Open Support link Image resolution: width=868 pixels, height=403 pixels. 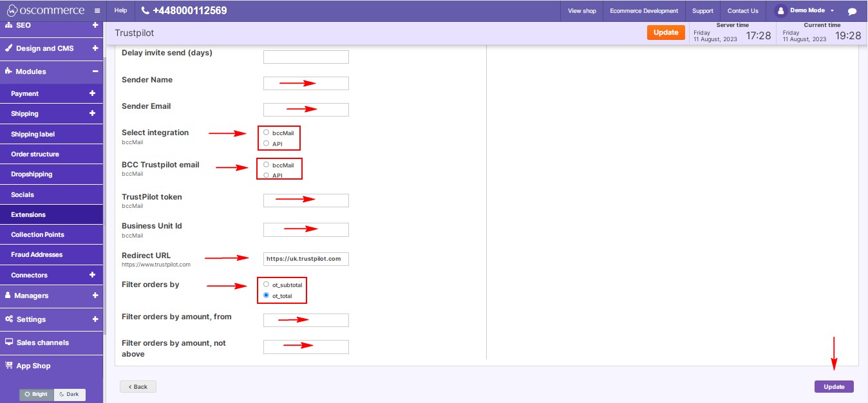[x=703, y=11]
